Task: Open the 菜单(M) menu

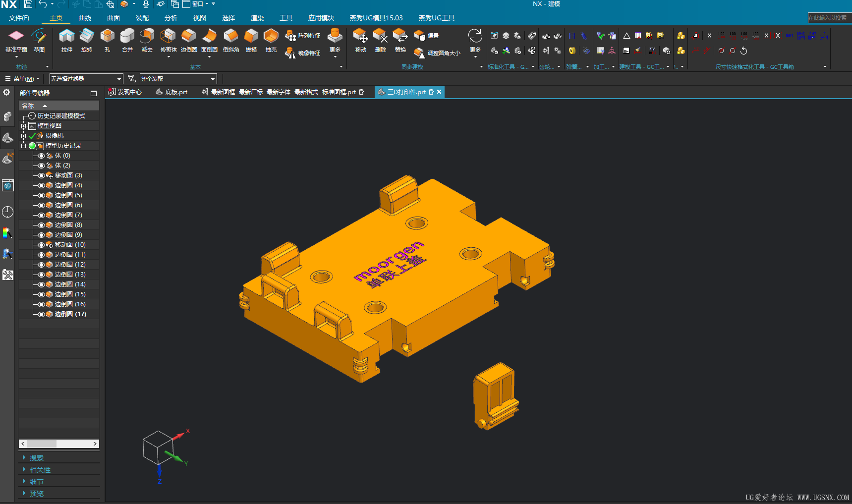Action: 22,78
